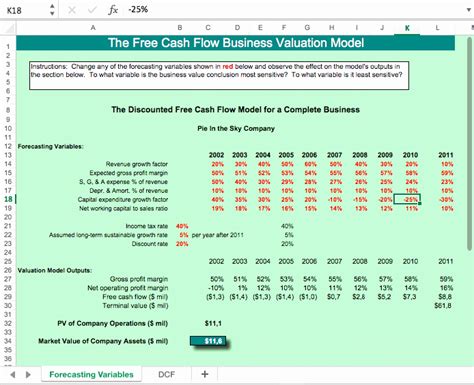
Task: Select column K header
Action: pyautogui.click(x=407, y=28)
